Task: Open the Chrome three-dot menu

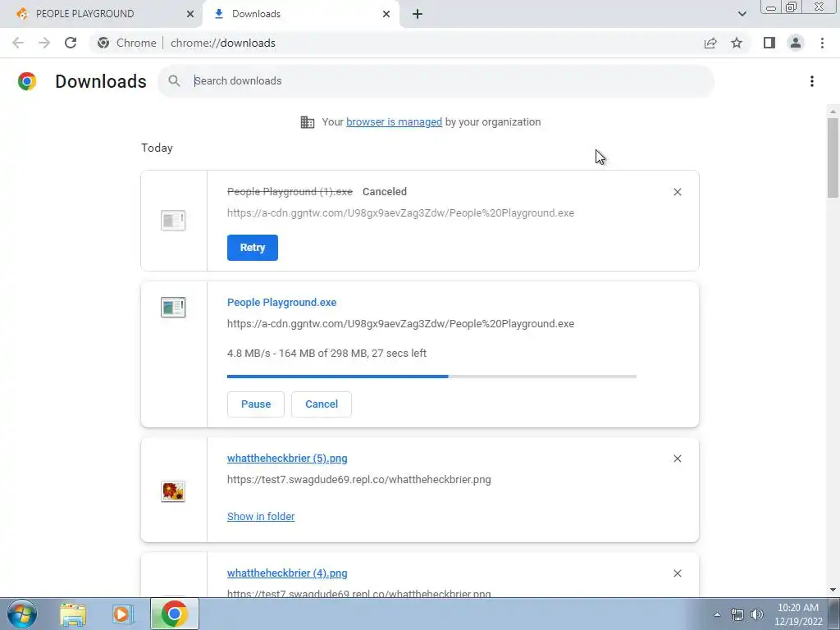Action: coord(822,43)
